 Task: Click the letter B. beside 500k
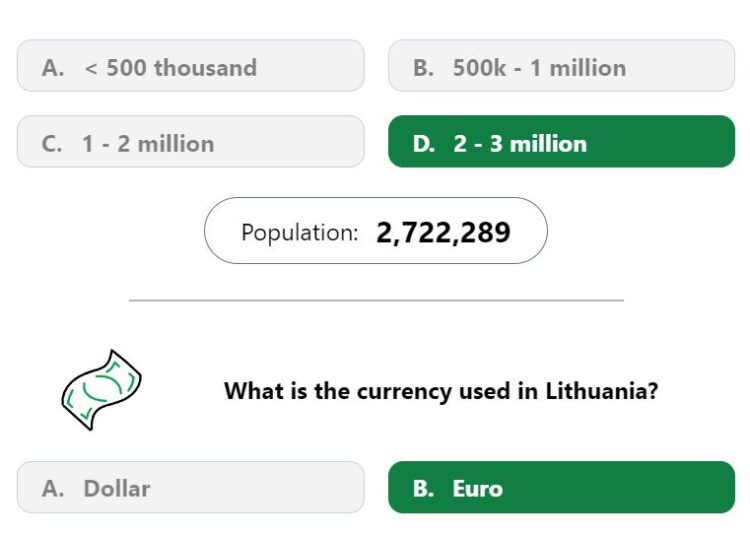coord(423,68)
